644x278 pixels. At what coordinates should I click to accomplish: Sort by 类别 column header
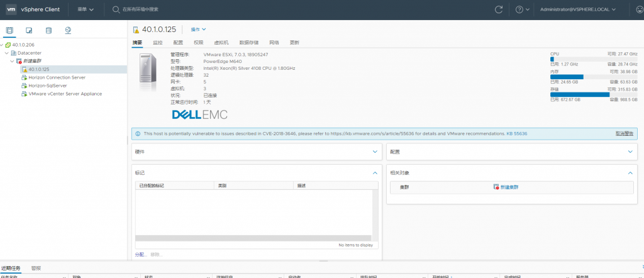pos(253,186)
